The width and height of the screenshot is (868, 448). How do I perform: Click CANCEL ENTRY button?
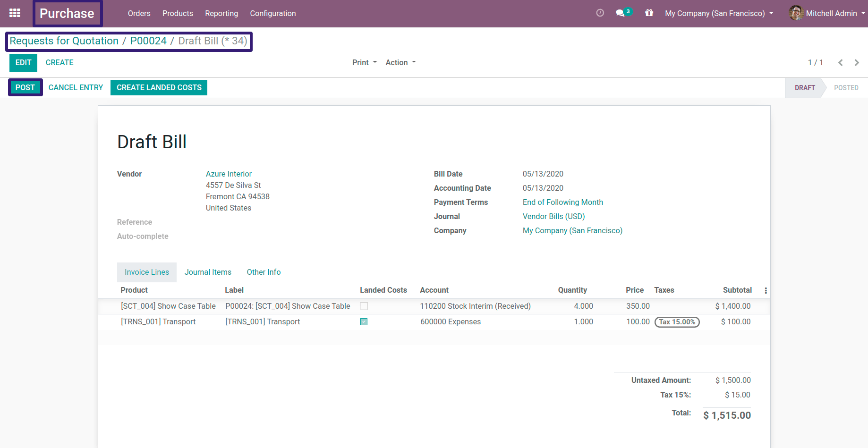[x=76, y=88]
